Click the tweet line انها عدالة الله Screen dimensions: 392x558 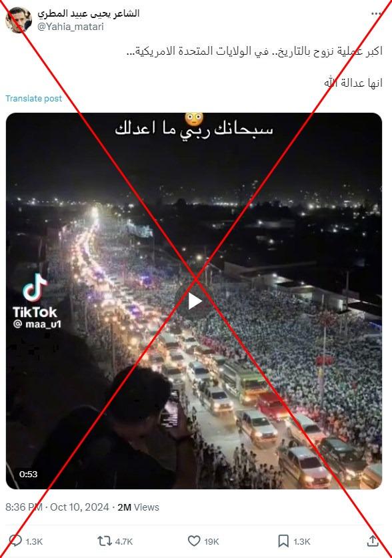pos(353,83)
